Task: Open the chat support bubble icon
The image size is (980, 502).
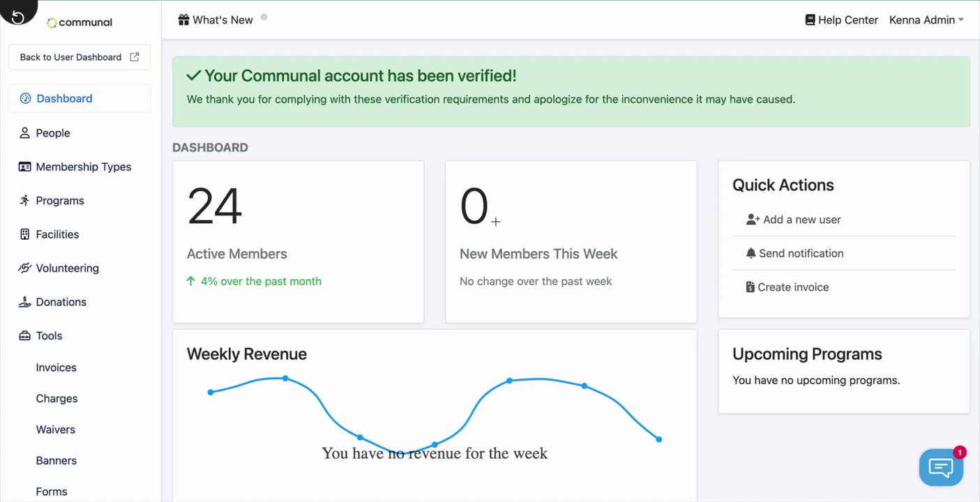Action: point(941,467)
